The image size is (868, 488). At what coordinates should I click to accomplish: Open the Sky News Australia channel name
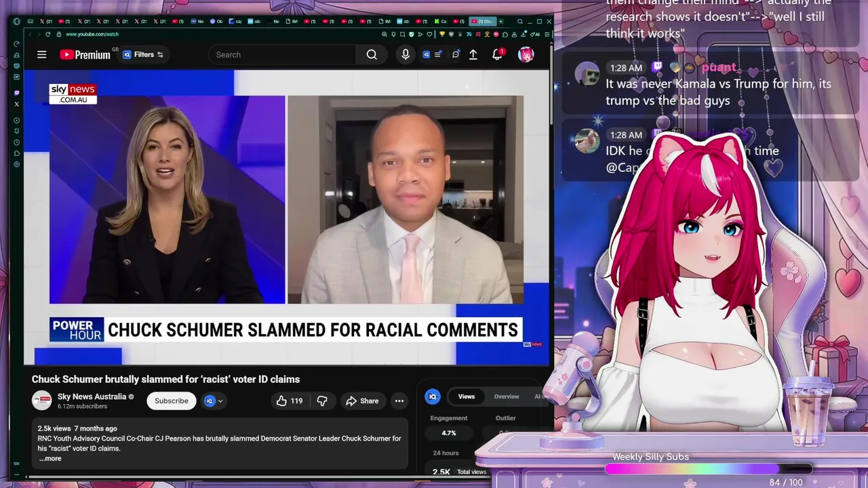[92, 396]
